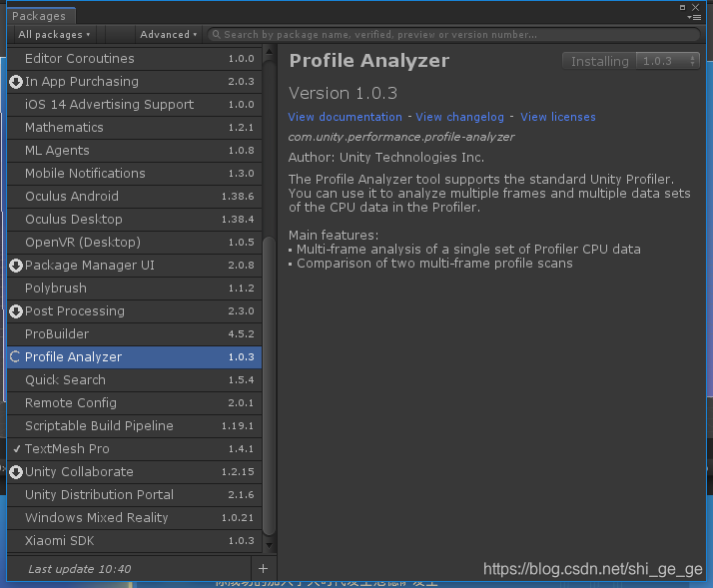Open the 1.0.3 version selector dropdown
The image size is (713, 588).
pos(667,61)
